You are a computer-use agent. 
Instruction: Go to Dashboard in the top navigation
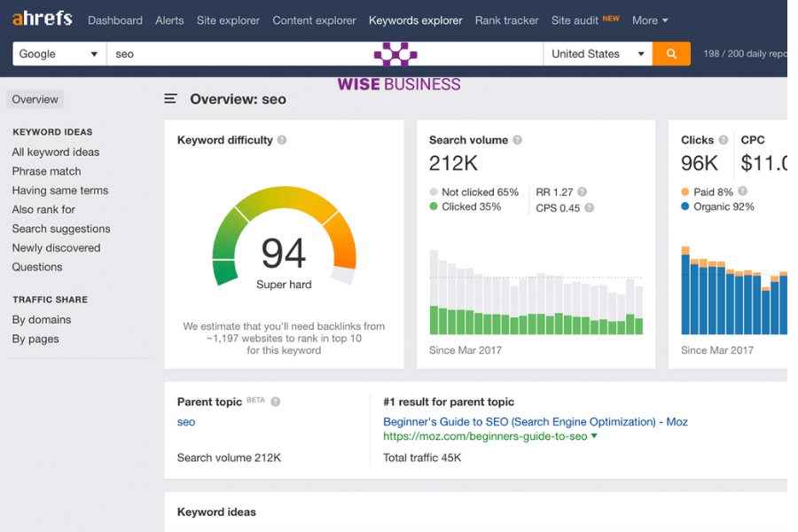coord(115,20)
